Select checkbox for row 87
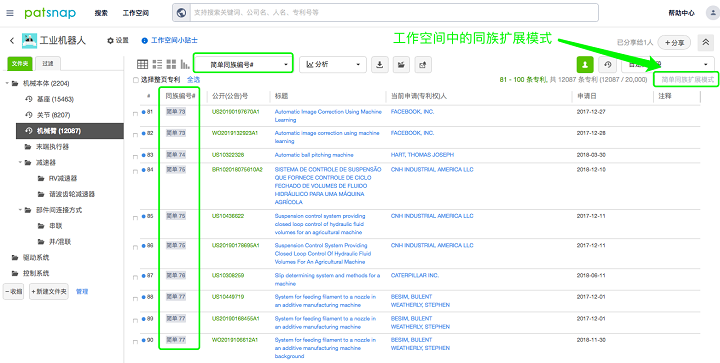The width and height of the screenshot is (720, 363). pos(135,278)
